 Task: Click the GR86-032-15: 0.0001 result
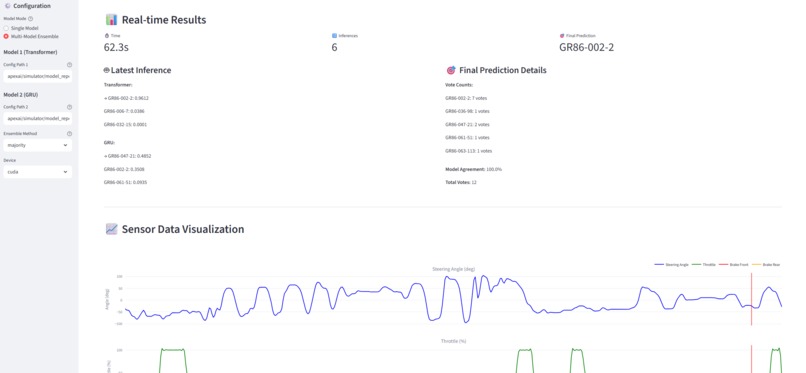pos(125,125)
